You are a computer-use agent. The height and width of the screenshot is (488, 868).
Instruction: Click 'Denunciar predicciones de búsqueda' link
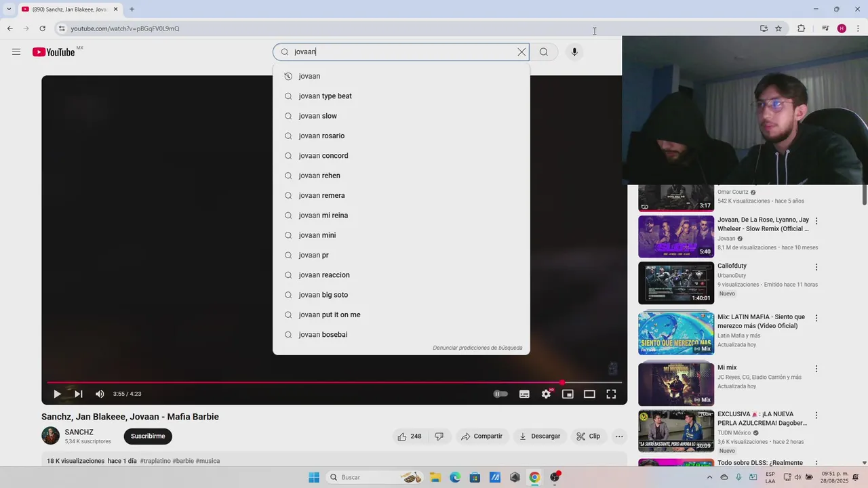coord(477,348)
